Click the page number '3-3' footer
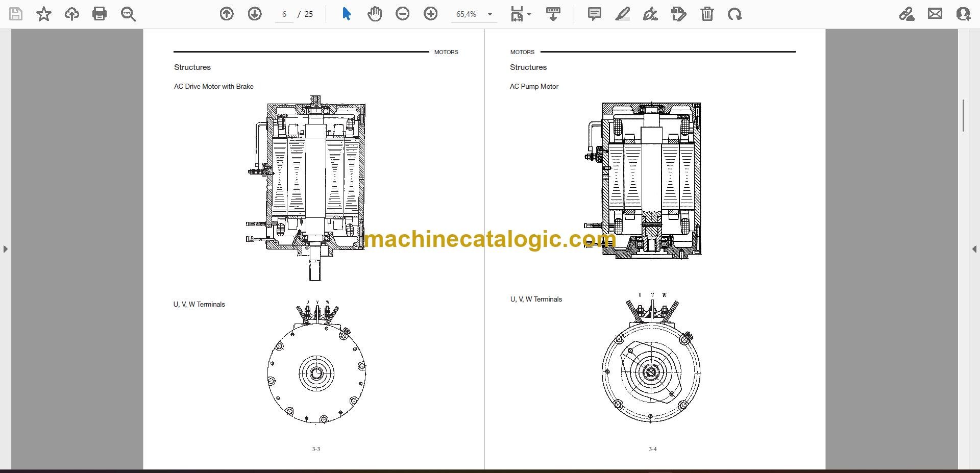 (x=316, y=449)
